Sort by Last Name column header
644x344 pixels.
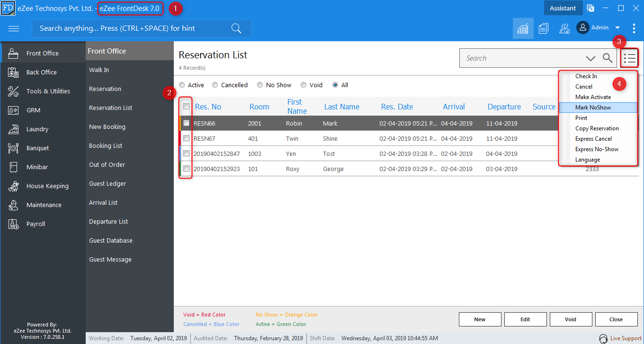pyautogui.click(x=341, y=107)
